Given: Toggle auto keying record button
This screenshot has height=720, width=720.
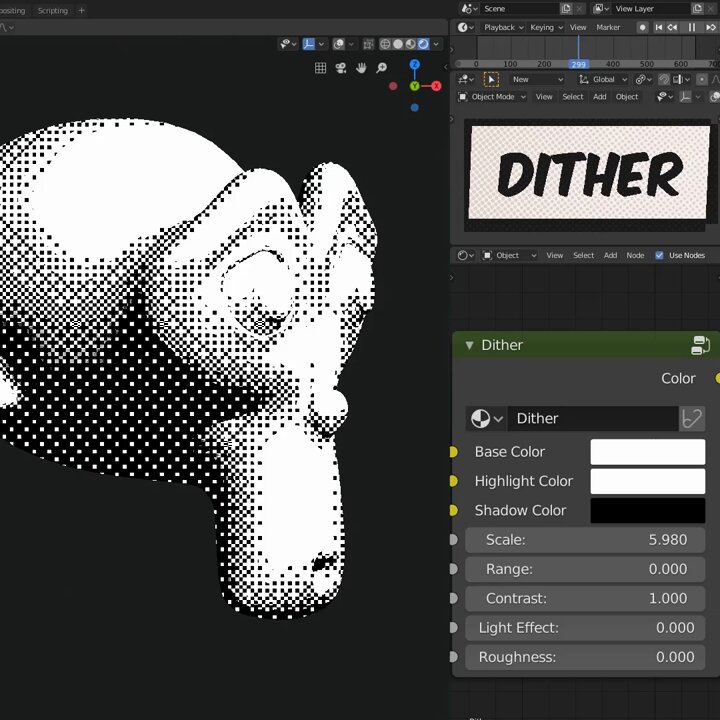Looking at the screenshot, I should point(642,28).
